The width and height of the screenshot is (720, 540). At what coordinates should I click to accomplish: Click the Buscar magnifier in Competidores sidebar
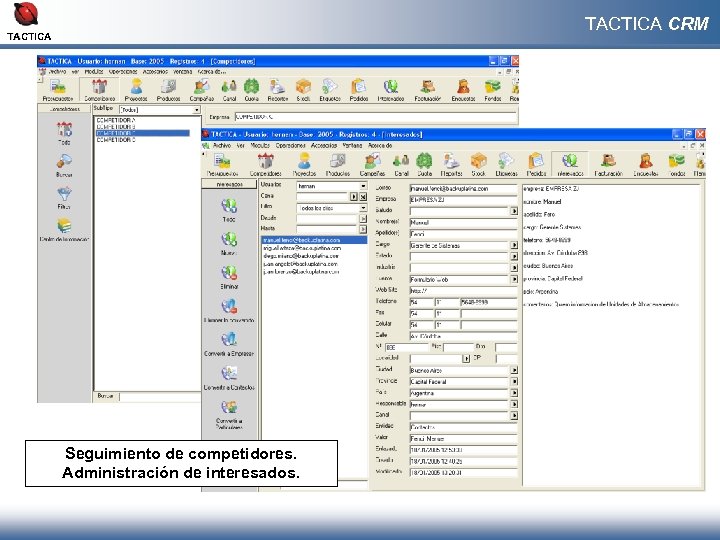coord(64,161)
